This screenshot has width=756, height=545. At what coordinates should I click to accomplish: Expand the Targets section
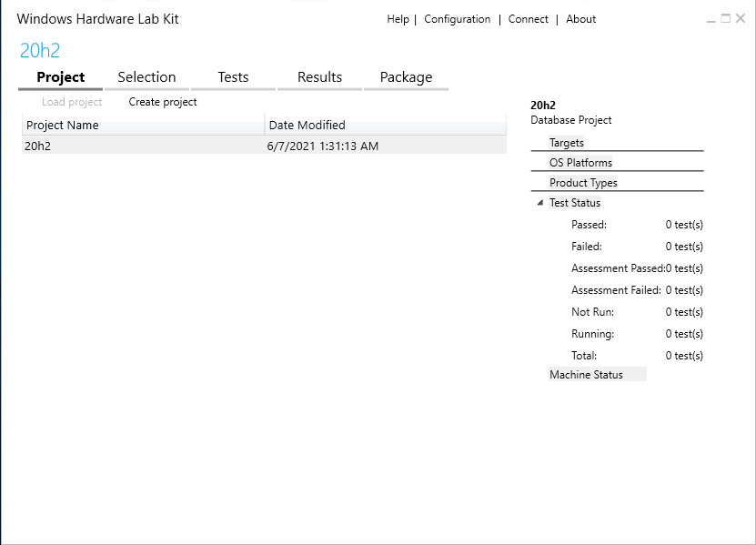(567, 143)
